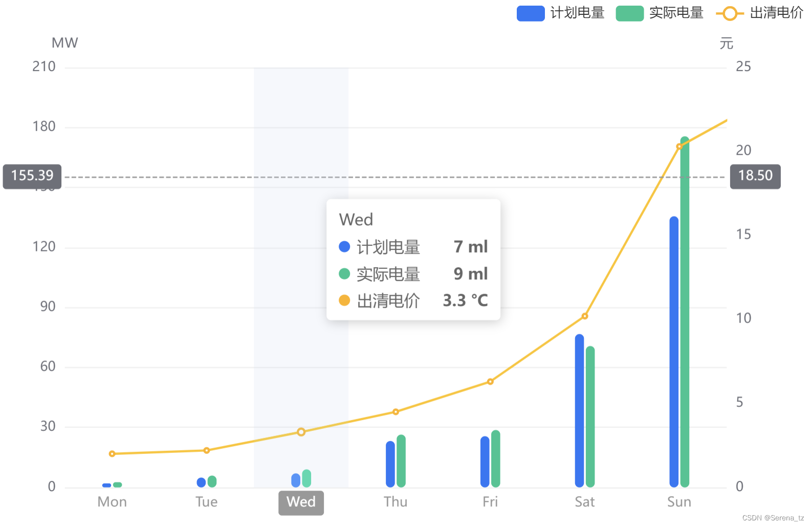The width and height of the screenshot is (812, 526).
Task: Toggle the 实际电量 legend item
Action: point(660,13)
